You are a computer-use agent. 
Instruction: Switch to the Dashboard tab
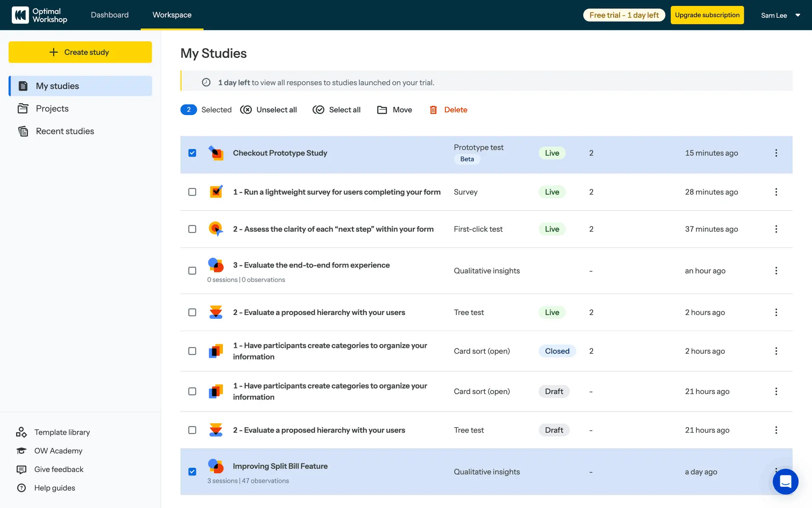(110, 15)
